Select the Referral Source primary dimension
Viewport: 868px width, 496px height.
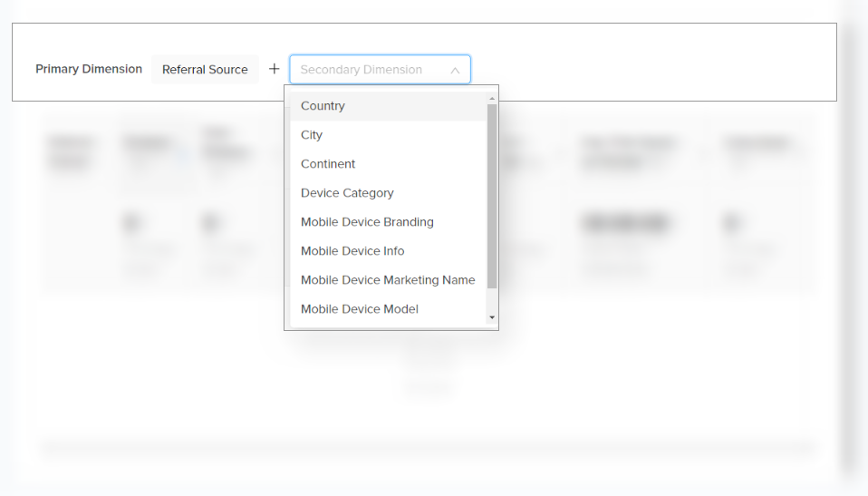[205, 70]
